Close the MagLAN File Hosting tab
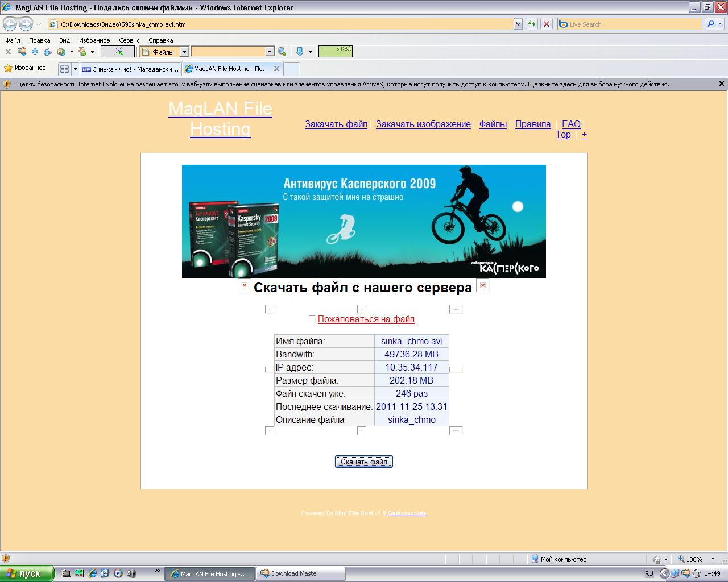This screenshot has height=582, width=728. click(276, 69)
